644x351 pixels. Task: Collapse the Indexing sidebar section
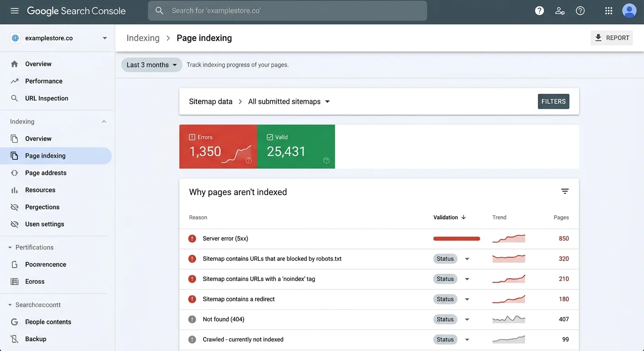point(104,122)
